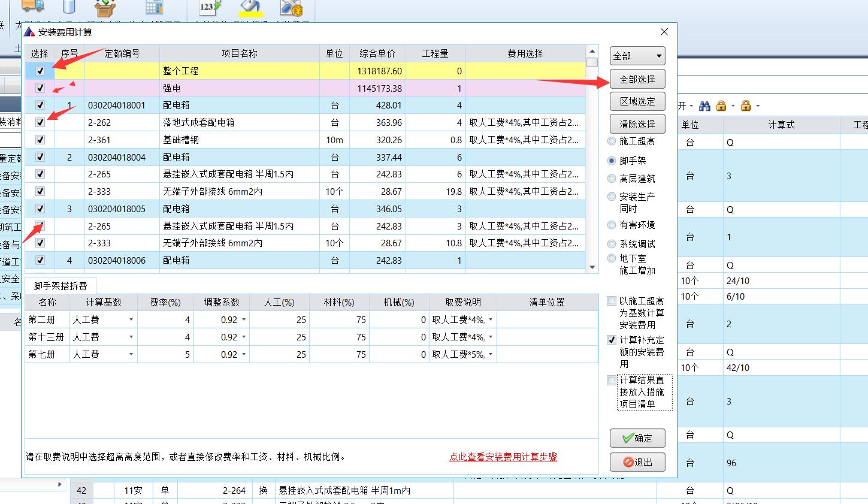Click the cardboard box toolbar icon
868x504 pixels.
105,8
